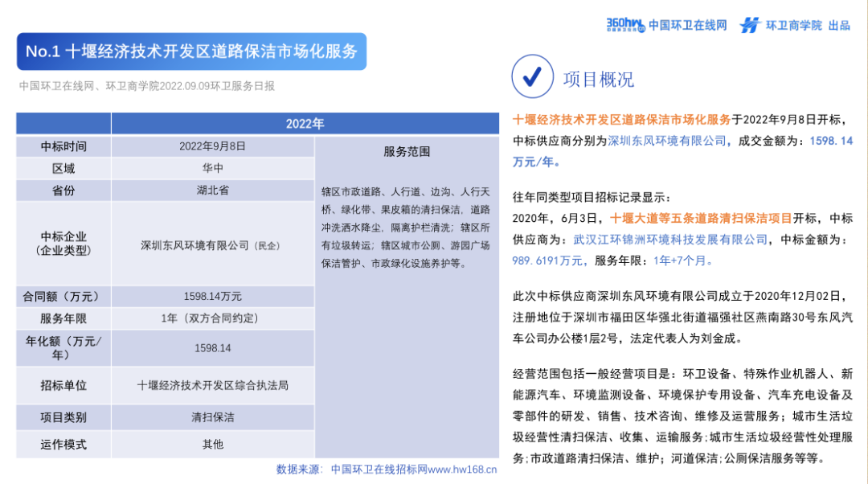
Task: Click the 环卫商学院 H logo icon
Action: [x=750, y=25]
